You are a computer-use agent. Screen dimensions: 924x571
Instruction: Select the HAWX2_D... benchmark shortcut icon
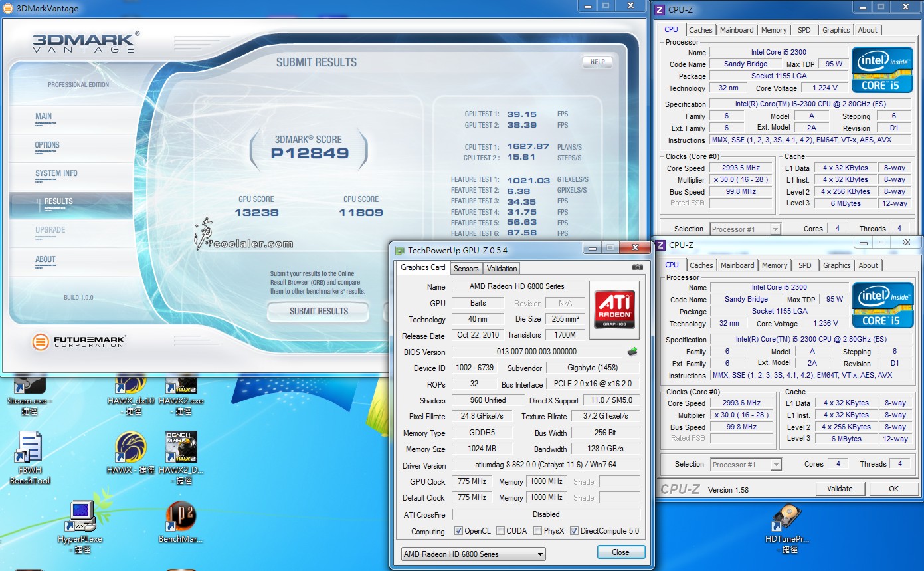tap(181, 458)
